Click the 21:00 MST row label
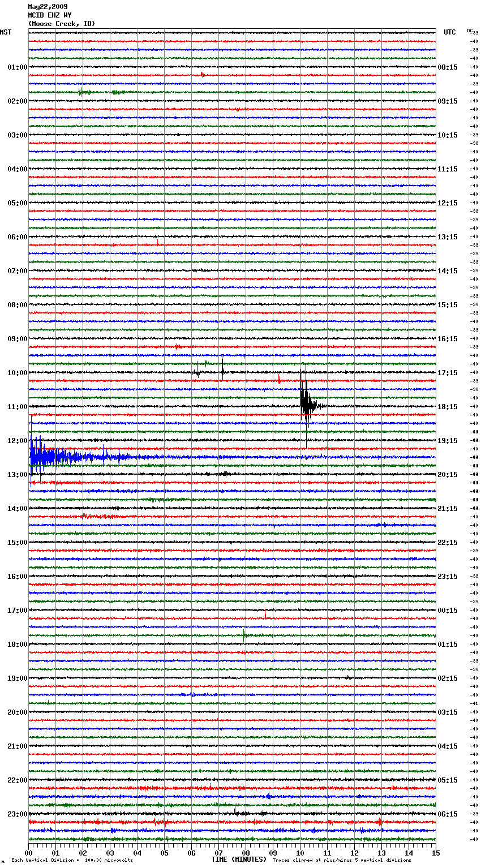 click(x=18, y=746)
